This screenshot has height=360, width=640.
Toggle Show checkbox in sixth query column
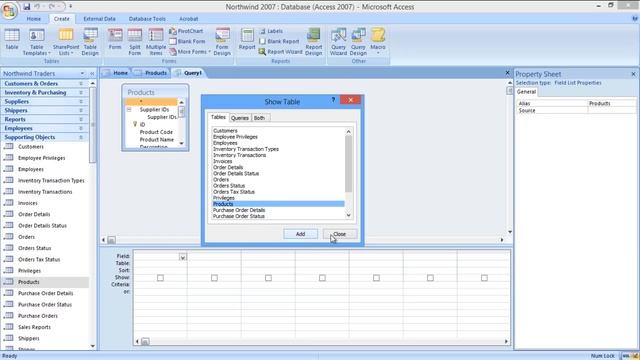[430, 278]
